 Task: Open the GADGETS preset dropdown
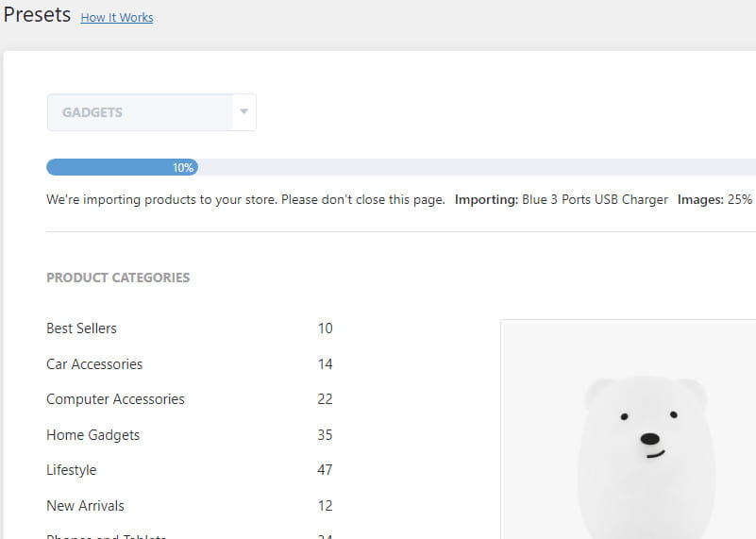coord(140,112)
